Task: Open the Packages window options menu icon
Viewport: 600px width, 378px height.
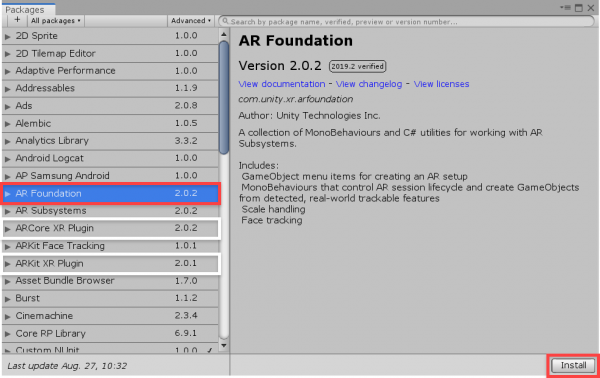Action: point(566,8)
